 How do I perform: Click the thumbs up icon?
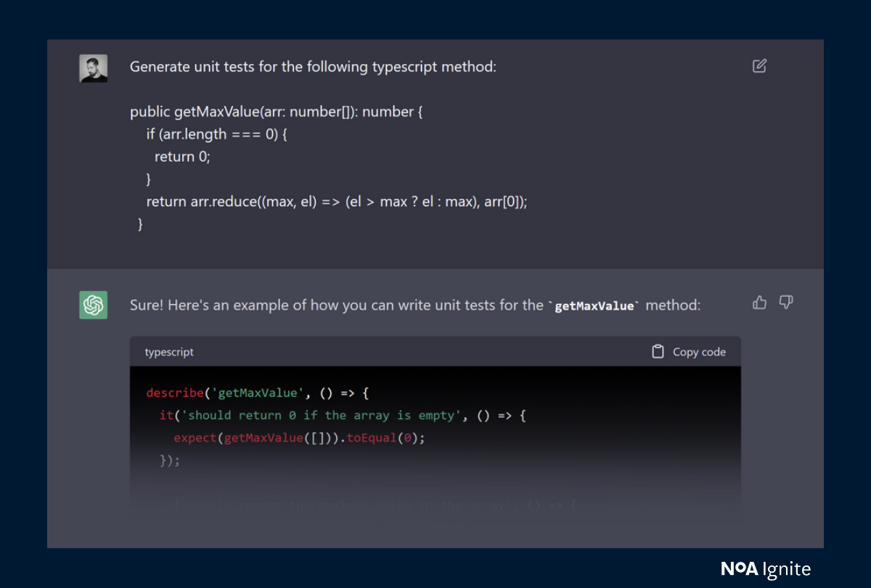[x=759, y=303]
